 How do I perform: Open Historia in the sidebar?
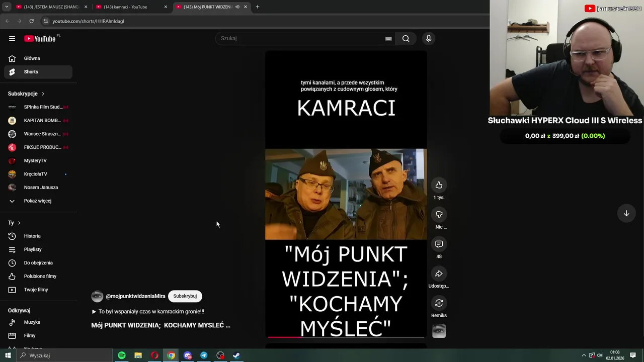click(38, 236)
